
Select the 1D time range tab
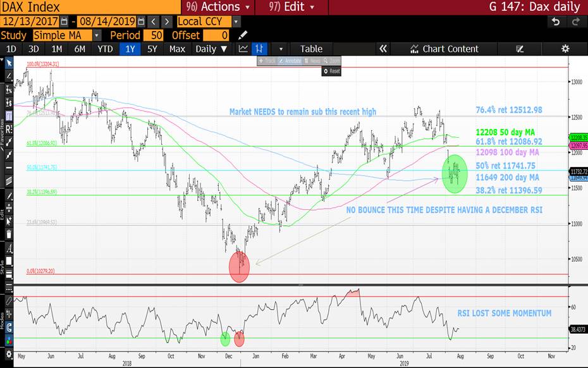(11, 49)
